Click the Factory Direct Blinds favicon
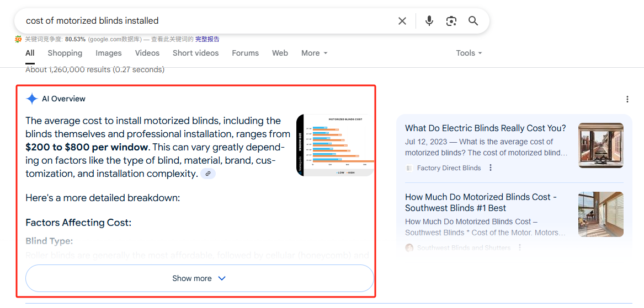 [x=409, y=167]
